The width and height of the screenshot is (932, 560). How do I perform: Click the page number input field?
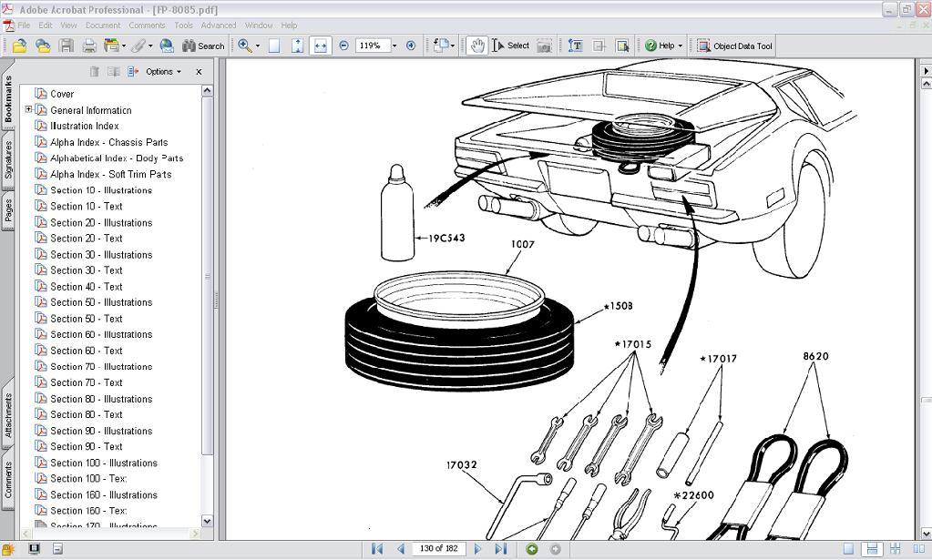[x=438, y=549]
